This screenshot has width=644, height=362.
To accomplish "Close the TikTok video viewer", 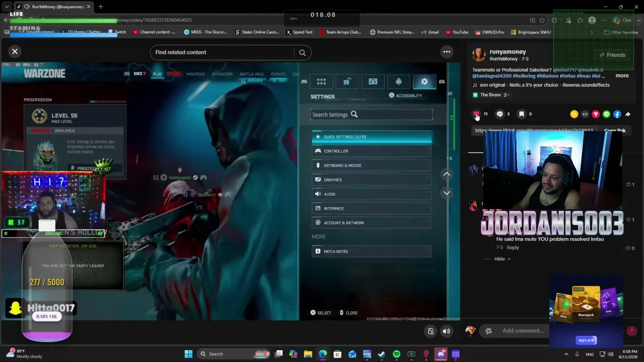I will point(15,51).
